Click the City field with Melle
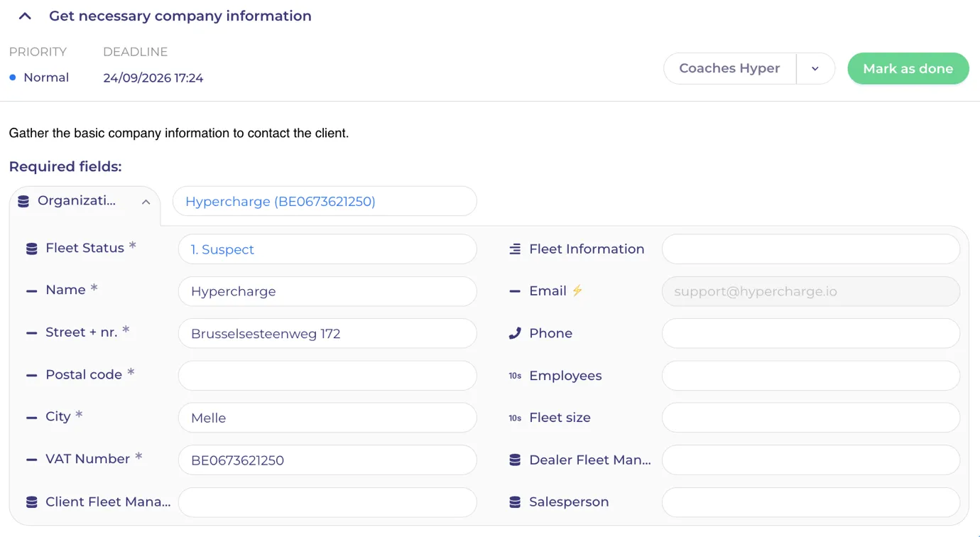The height and width of the screenshot is (537, 980). [x=327, y=418]
